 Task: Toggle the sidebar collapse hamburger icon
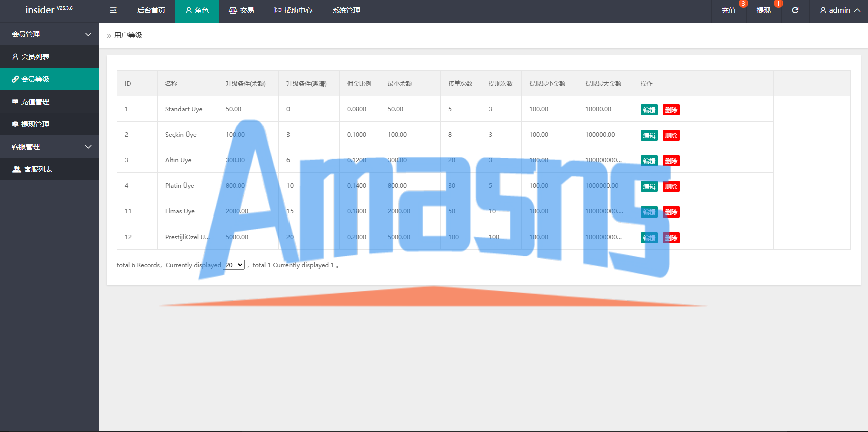(x=113, y=10)
